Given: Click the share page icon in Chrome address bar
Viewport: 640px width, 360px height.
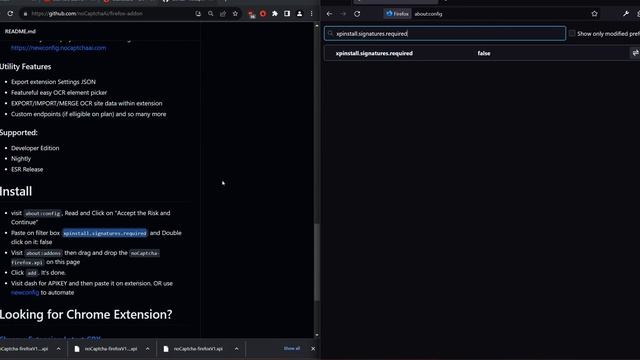Looking at the screenshot, I should (223, 13).
